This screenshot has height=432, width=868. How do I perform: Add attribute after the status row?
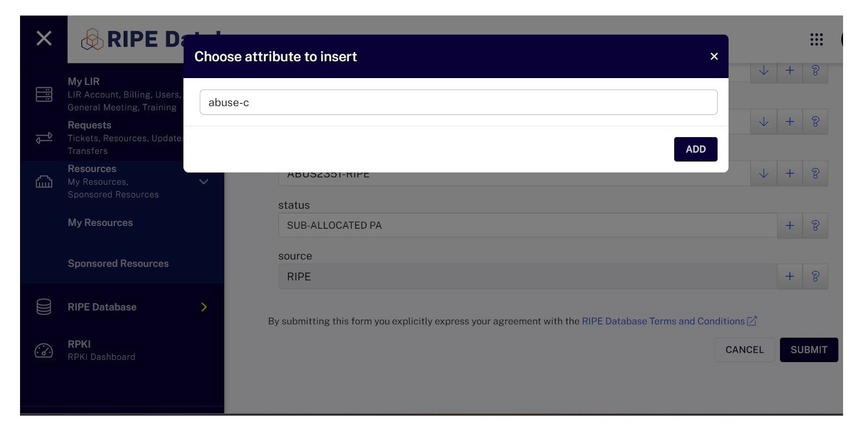[x=789, y=225]
